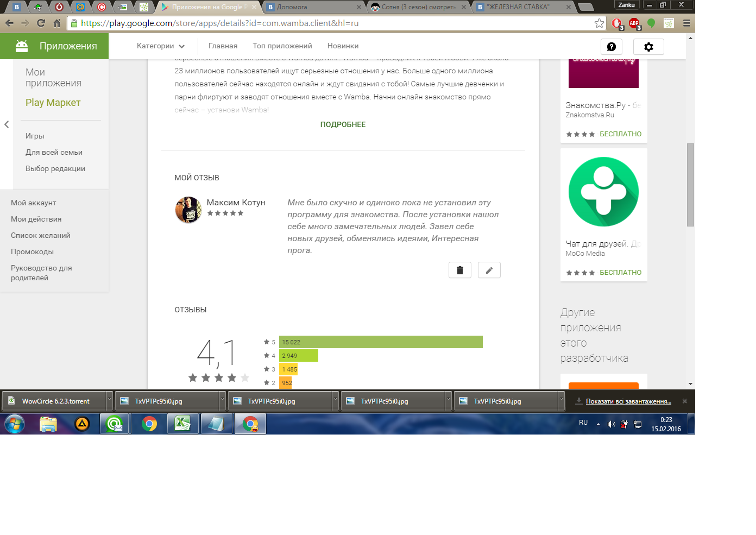Open the Новинки tab
The width and height of the screenshot is (756, 535).
(343, 46)
